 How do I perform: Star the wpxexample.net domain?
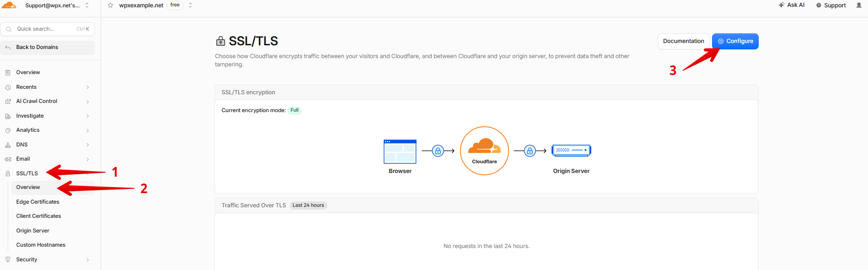click(110, 5)
